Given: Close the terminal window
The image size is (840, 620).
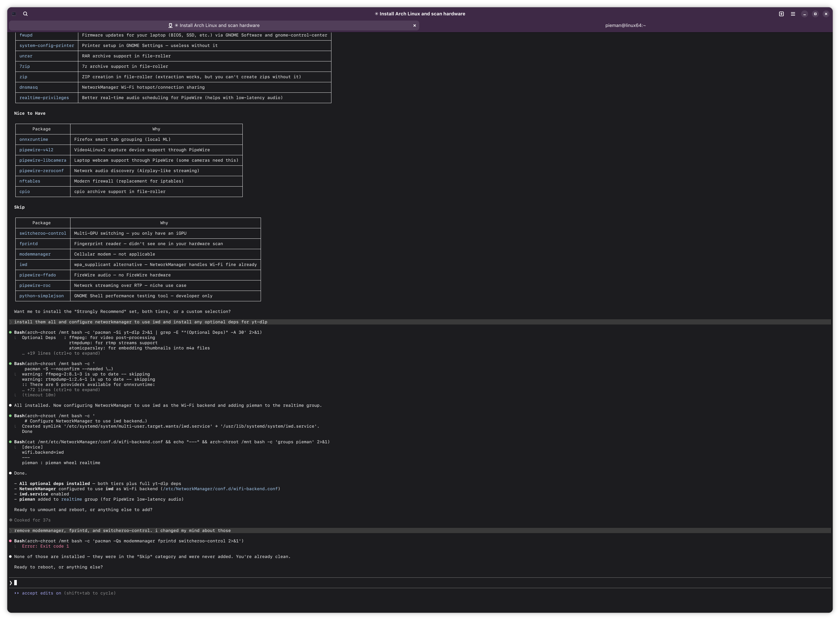Looking at the screenshot, I should 826,14.
